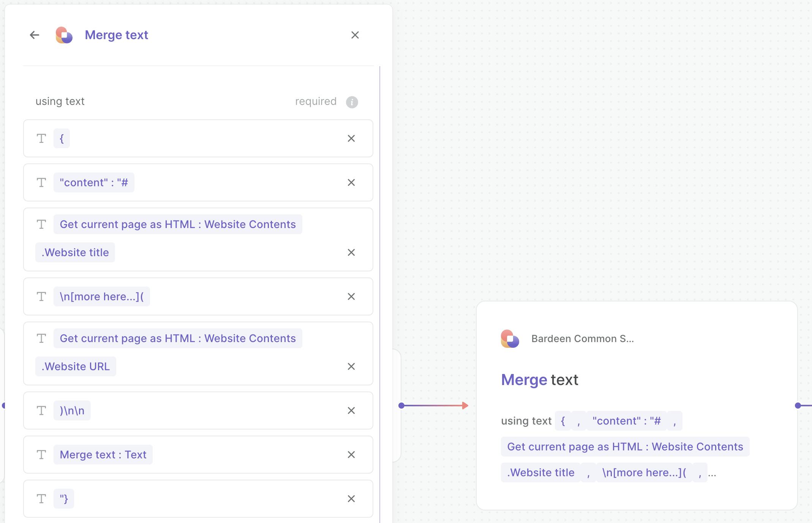
Task: Select the Merge text node title on canvas
Action: click(x=540, y=380)
